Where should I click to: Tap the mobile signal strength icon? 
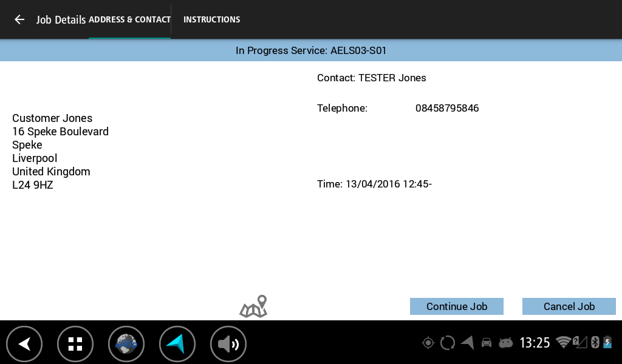(x=579, y=342)
